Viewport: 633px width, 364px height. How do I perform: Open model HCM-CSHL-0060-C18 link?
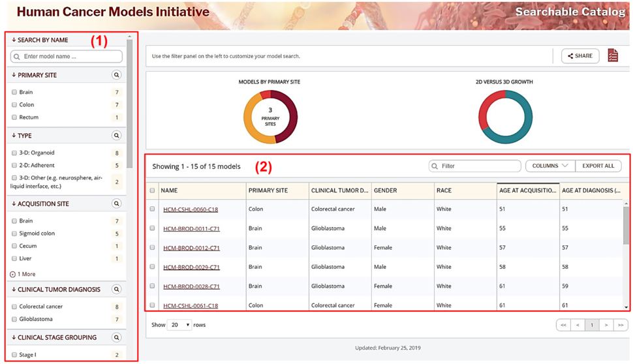click(191, 209)
